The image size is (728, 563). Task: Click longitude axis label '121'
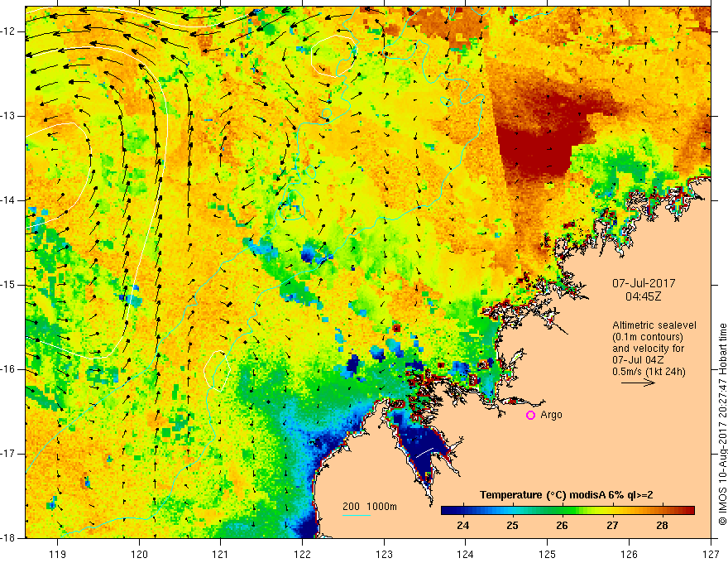click(x=221, y=554)
